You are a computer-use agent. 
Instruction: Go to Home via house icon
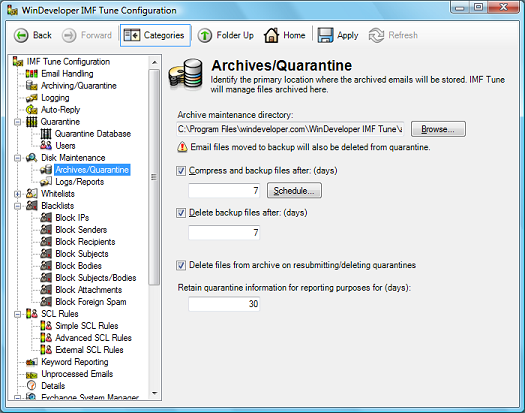(x=271, y=35)
